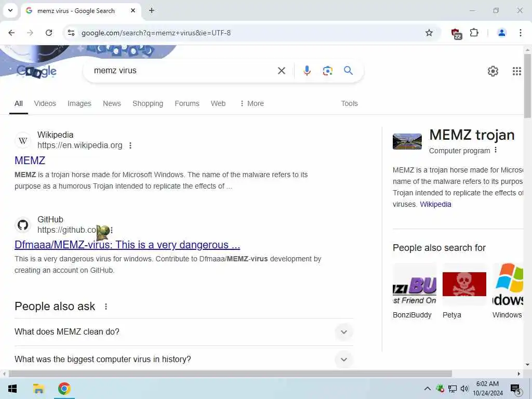This screenshot has width=532, height=399.
Task: Search by image with Google Lens icon
Action: [x=327, y=71]
